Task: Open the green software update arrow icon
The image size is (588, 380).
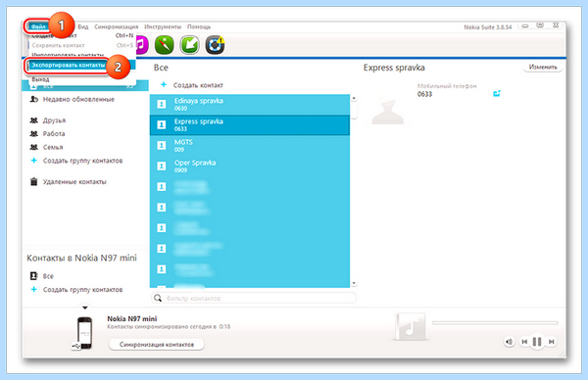Action: coord(190,45)
